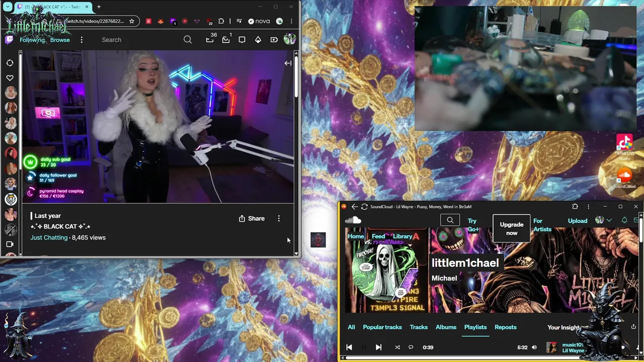
Task: Click the Twitch extension icon with badge 1
Action: 173,21
